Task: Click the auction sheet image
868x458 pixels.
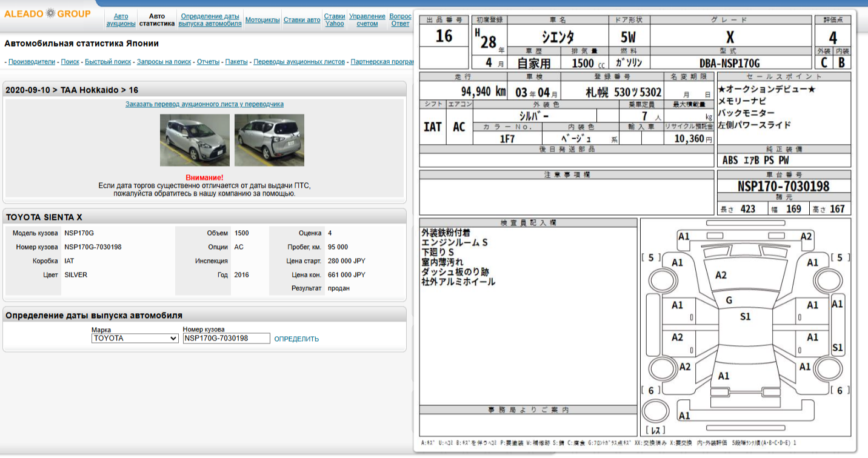Action: [635, 230]
